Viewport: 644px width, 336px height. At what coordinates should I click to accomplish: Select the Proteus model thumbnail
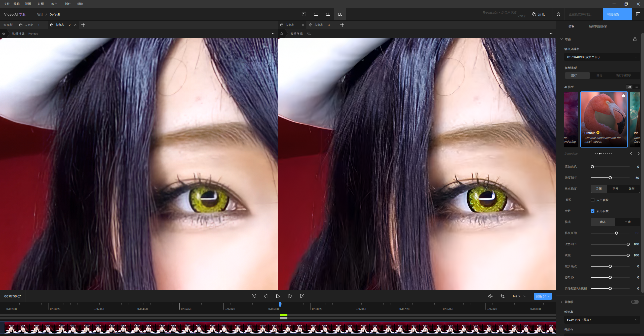click(x=604, y=119)
